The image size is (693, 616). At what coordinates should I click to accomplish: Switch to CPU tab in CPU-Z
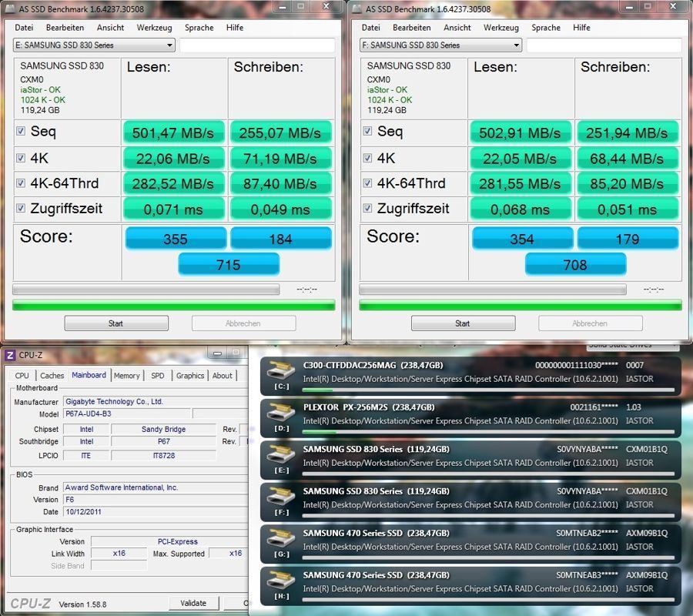[22, 376]
